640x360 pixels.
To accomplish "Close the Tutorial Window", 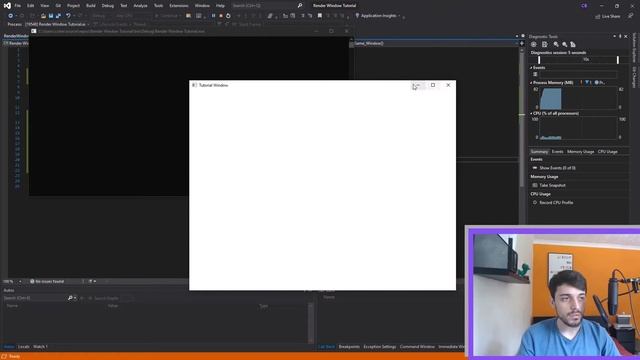I will click(448, 85).
